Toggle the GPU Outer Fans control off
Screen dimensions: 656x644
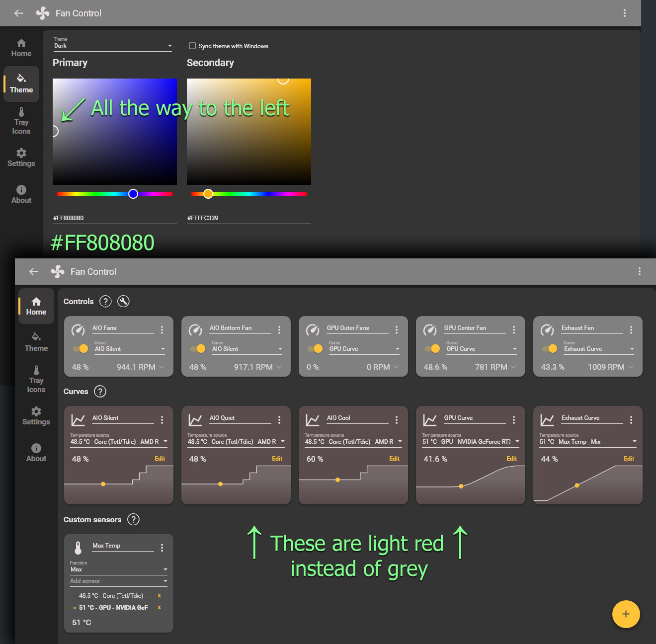pyautogui.click(x=315, y=348)
